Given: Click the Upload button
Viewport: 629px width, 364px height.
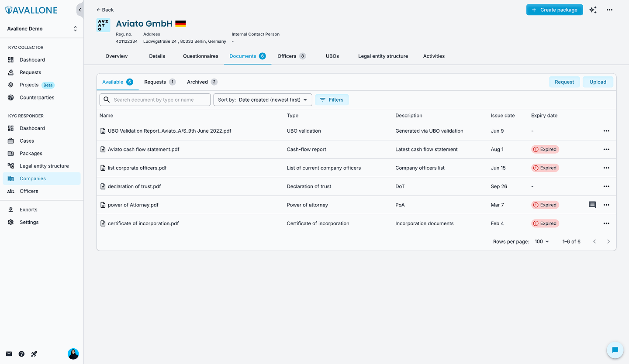Looking at the screenshot, I should click(x=598, y=82).
